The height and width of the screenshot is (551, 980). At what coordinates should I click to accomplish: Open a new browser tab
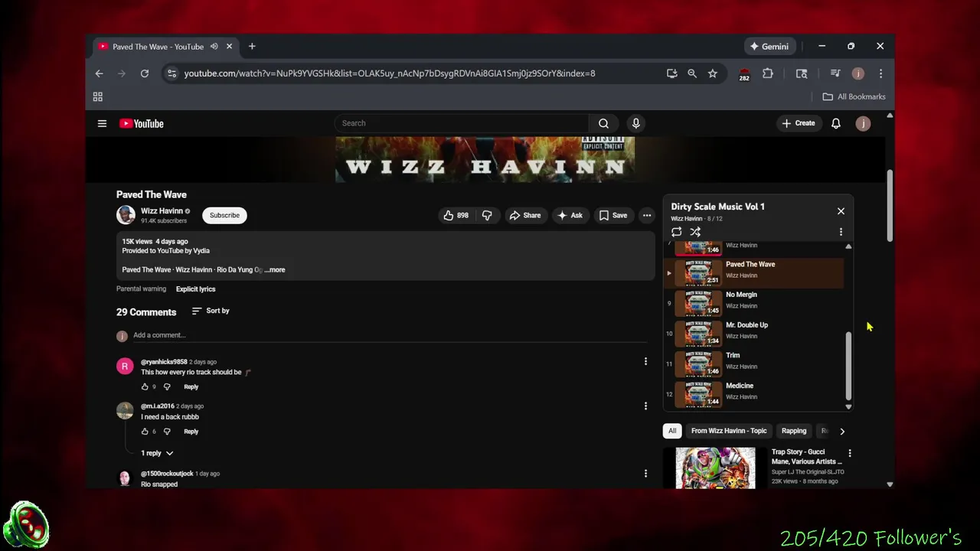point(252,47)
